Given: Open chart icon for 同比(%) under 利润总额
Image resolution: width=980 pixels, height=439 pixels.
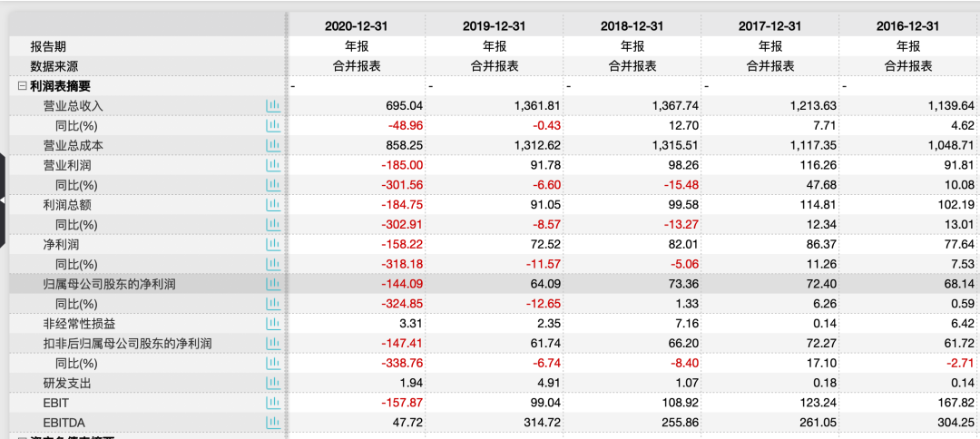Looking at the screenshot, I should click(272, 225).
